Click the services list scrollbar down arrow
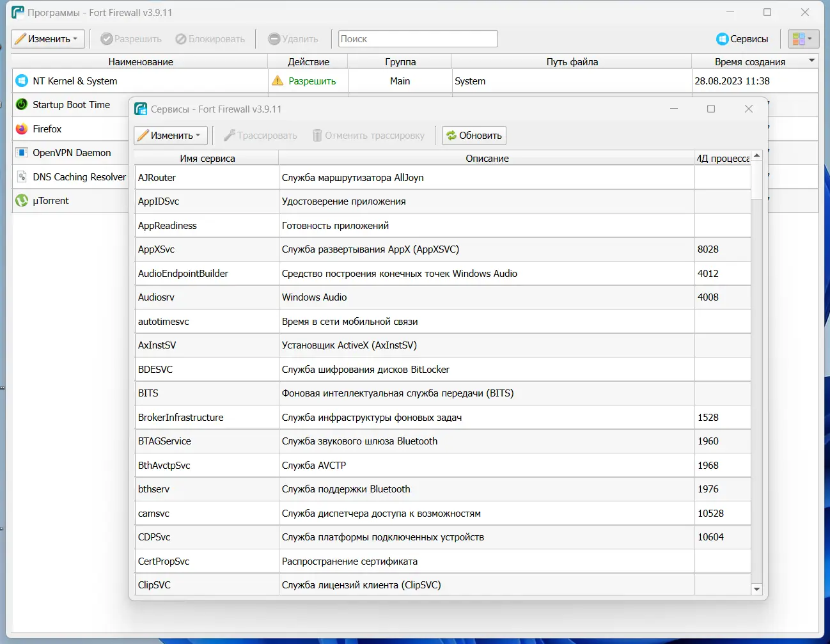Viewport: 830px width, 644px height. tap(757, 589)
